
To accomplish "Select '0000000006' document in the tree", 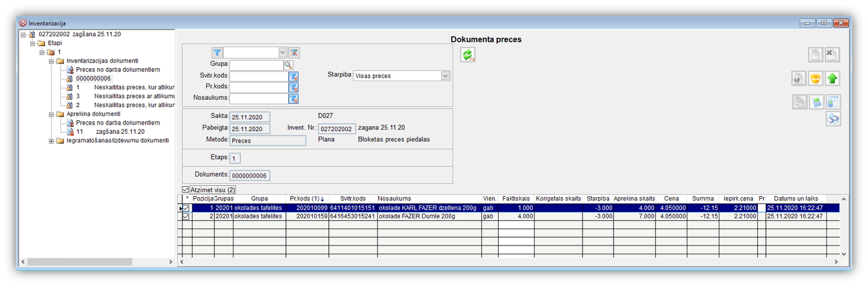I will pos(93,79).
